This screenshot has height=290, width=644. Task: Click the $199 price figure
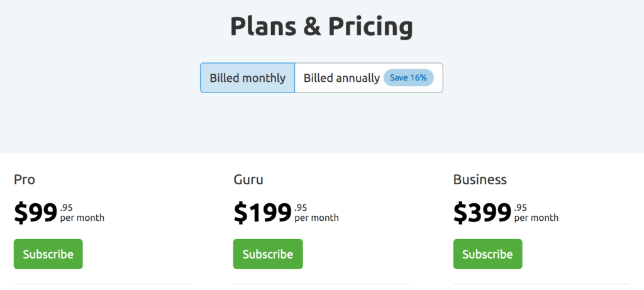pos(262,213)
